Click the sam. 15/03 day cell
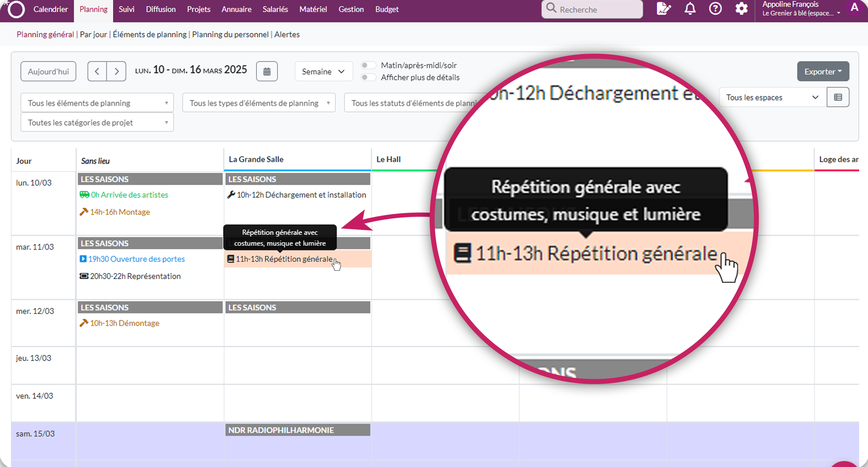868x467 pixels. point(44,441)
